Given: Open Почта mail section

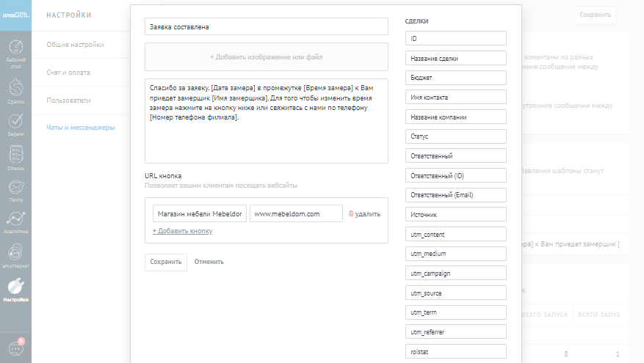Looking at the screenshot, I should [x=15, y=191].
